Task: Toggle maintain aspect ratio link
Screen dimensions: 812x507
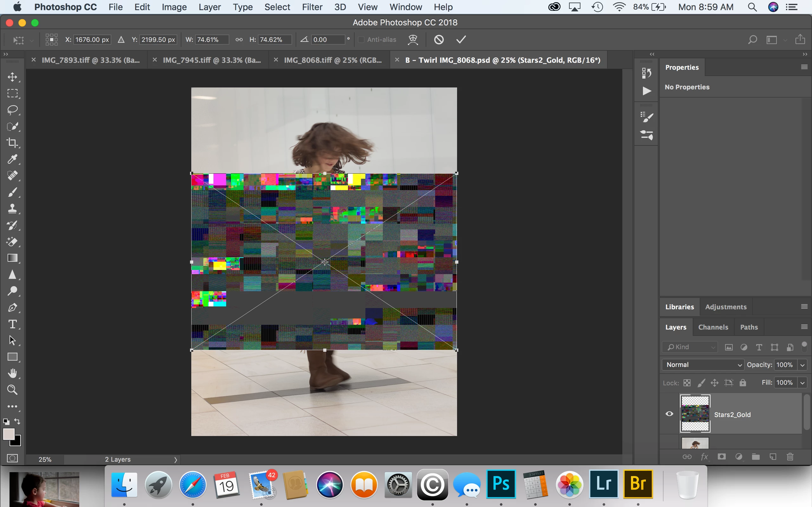Action: [x=239, y=40]
